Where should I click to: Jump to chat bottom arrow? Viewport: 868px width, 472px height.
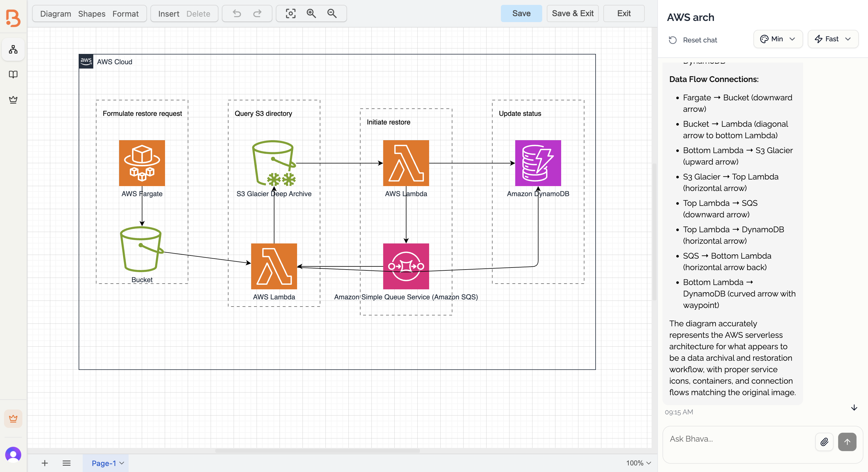click(x=854, y=408)
